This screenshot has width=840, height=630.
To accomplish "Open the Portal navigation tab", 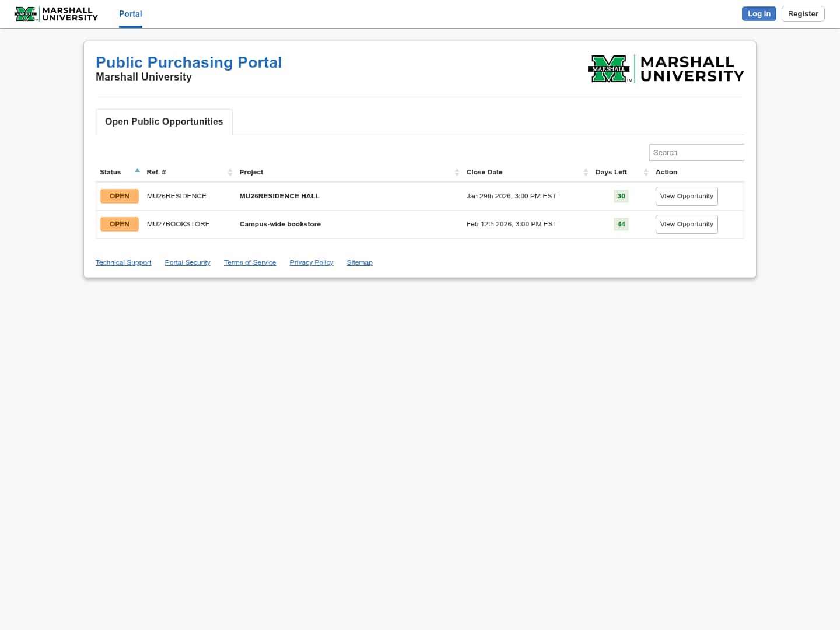I will point(130,14).
